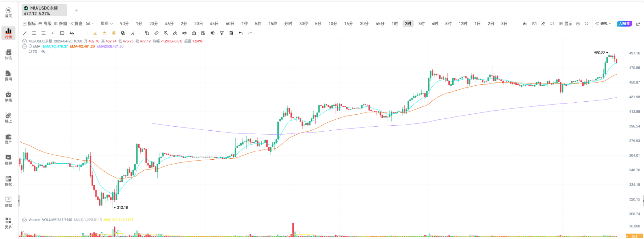Undo the last drawing action
The height and width of the screenshot is (239, 644).
pyautogui.click(x=241, y=33)
